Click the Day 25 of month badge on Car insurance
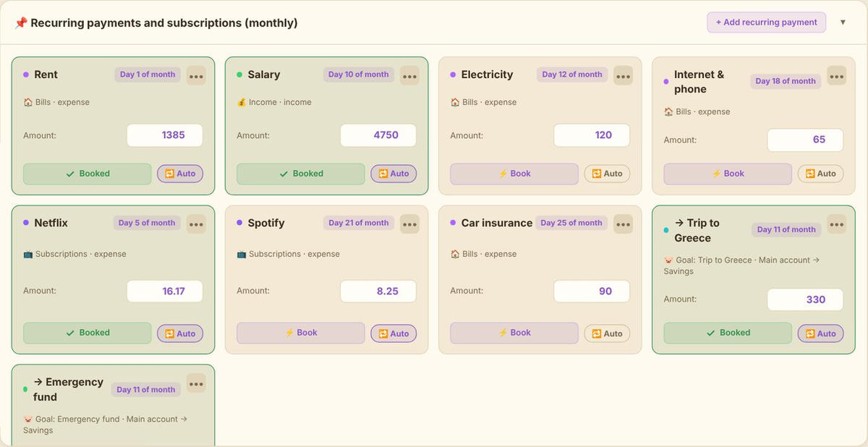The width and height of the screenshot is (868, 447). 571,223
